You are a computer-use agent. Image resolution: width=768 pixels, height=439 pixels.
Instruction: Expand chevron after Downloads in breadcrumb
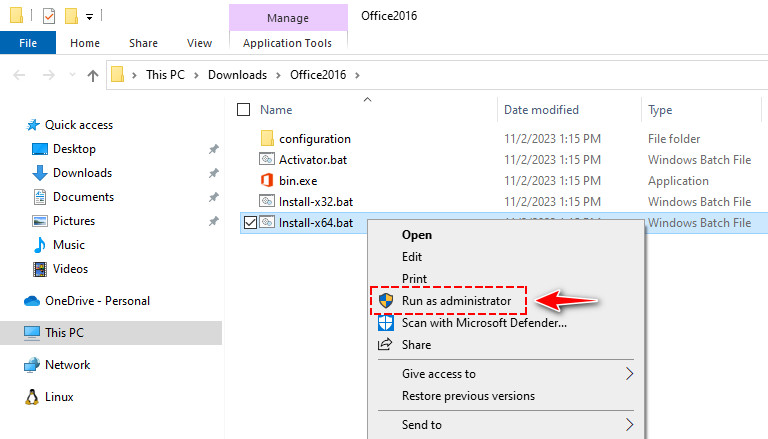(x=278, y=75)
